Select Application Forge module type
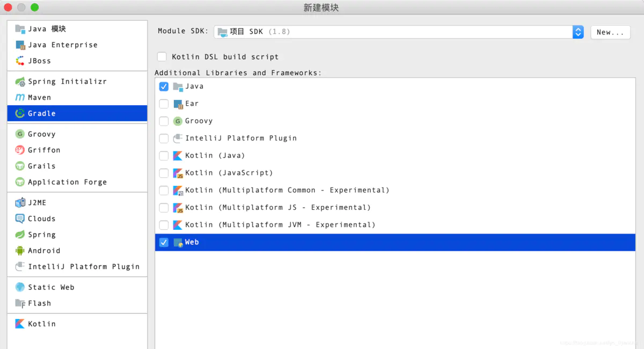The width and height of the screenshot is (644, 349). click(77, 182)
